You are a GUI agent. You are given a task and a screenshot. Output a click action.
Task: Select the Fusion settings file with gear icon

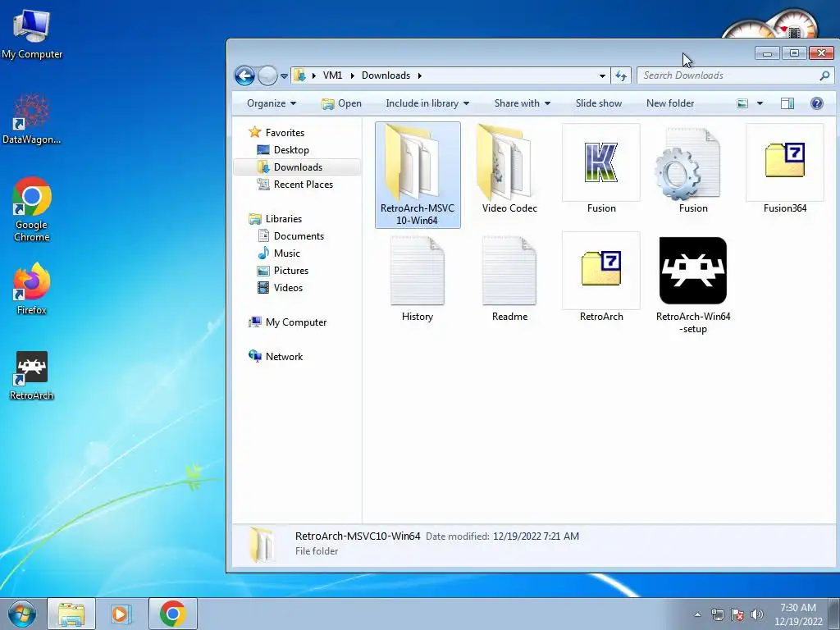pyautogui.click(x=692, y=169)
